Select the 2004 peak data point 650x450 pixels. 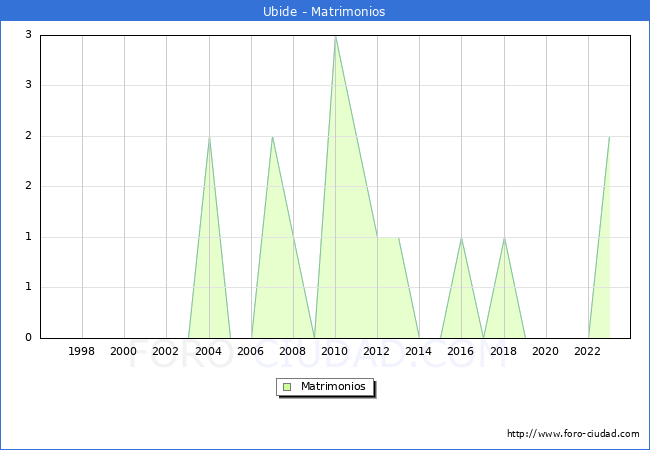coord(209,137)
